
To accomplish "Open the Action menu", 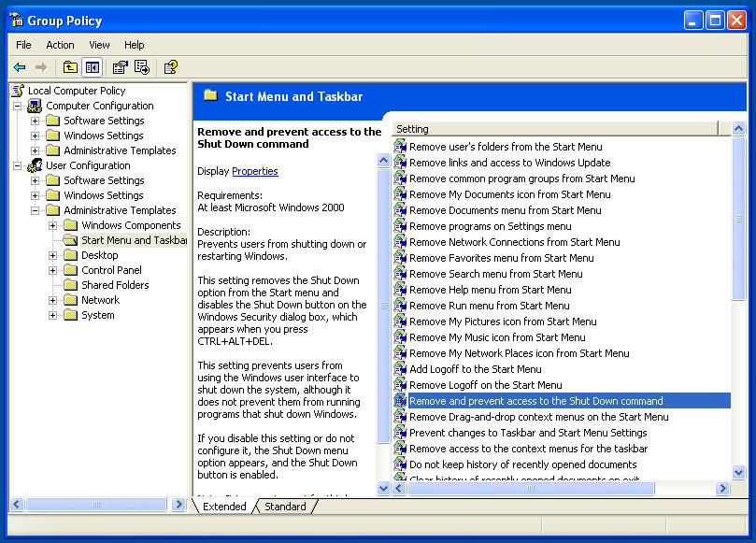I will (60, 45).
